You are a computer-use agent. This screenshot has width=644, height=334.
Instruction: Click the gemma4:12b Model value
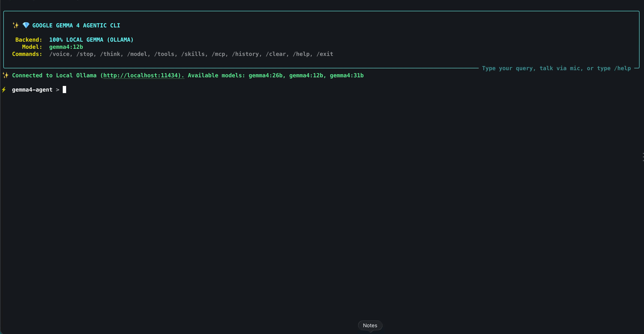[x=66, y=47]
